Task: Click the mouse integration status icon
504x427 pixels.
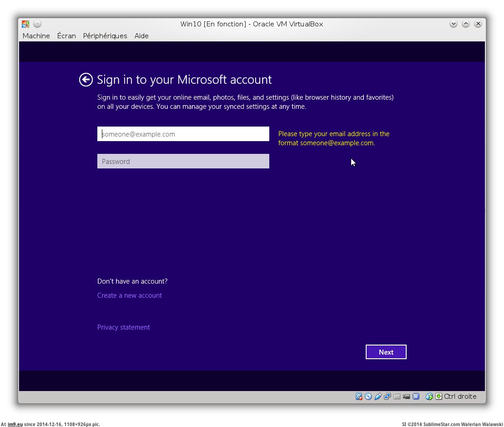Action: point(429,396)
